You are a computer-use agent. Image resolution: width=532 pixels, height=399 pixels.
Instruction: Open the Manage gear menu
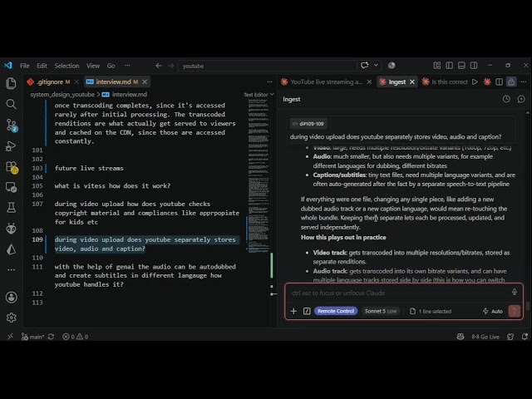coord(11,318)
